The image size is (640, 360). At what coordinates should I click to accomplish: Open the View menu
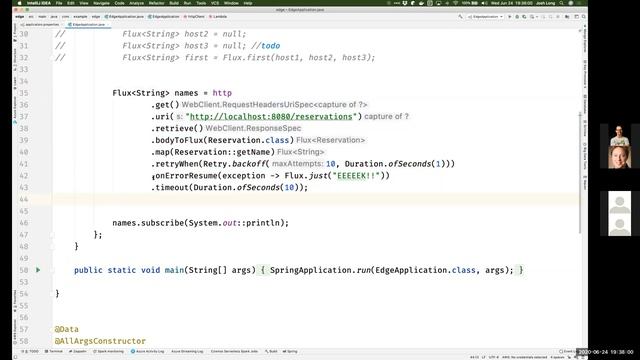point(84,3)
